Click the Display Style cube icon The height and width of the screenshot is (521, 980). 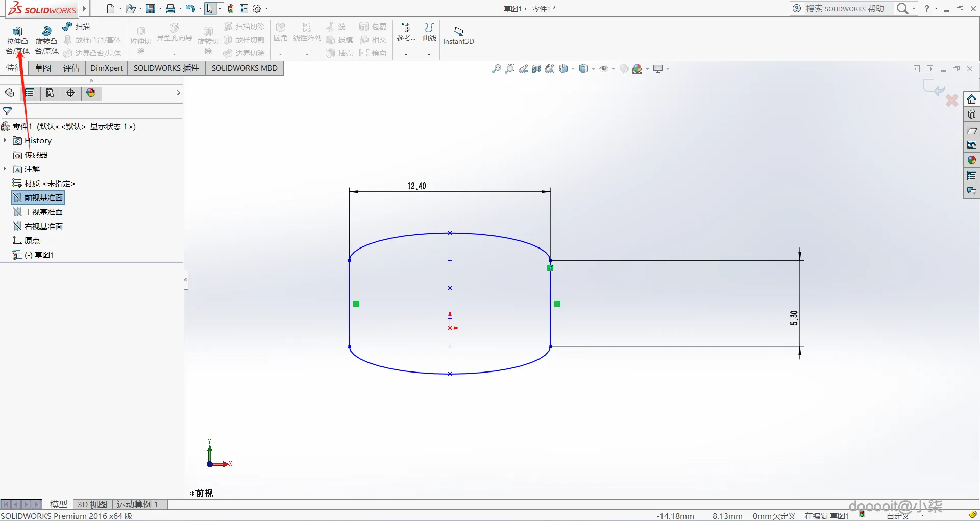(584, 69)
